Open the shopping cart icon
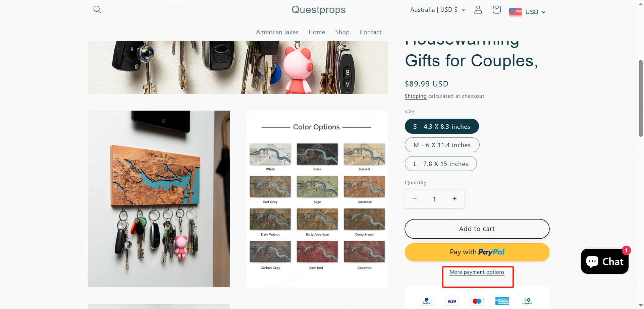 [x=496, y=10]
